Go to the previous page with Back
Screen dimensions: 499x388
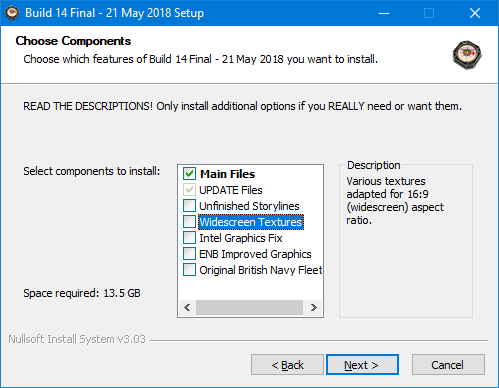point(287,365)
